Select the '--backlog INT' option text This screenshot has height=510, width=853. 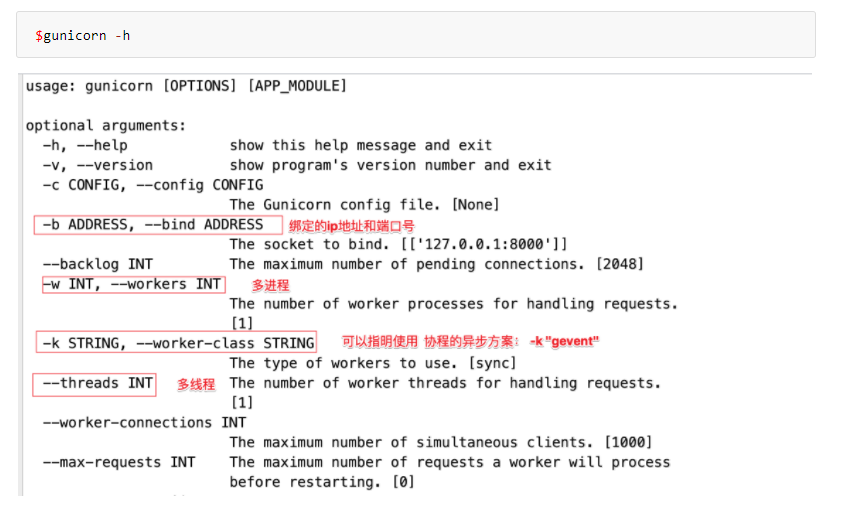(x=97, y=264)
